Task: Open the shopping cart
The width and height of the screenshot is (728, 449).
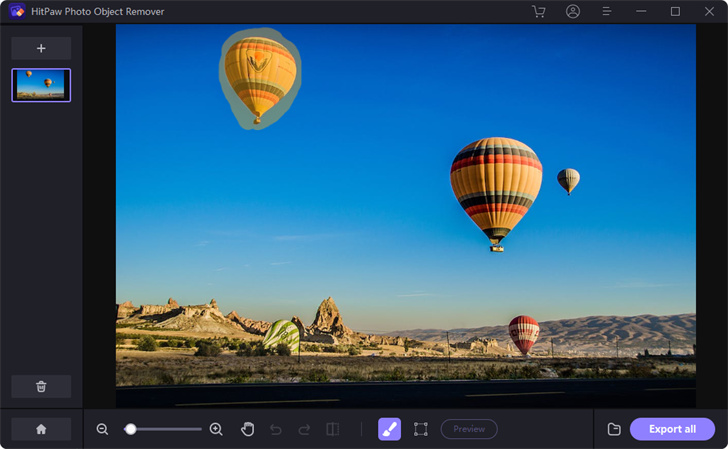Action: (539, 11)
